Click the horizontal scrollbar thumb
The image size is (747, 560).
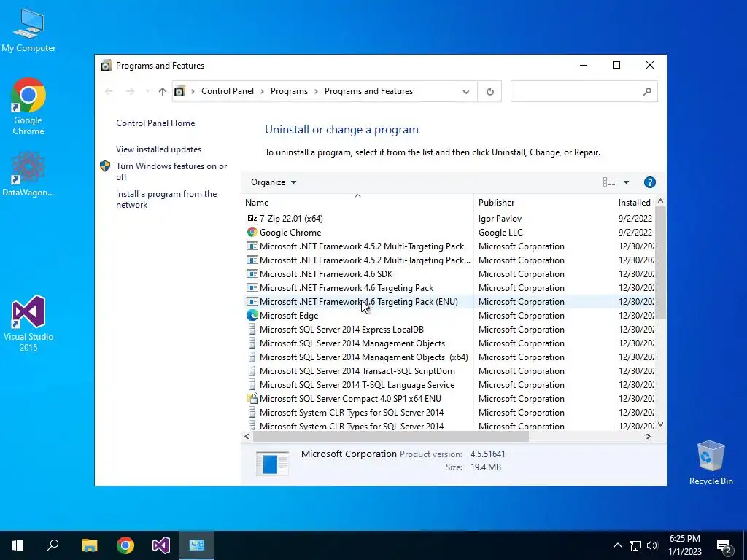tap(391, 436)
